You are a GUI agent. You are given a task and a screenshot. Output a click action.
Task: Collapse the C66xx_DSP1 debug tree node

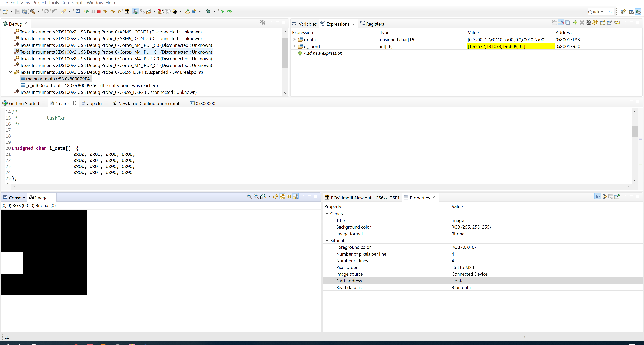pos(11,72)
